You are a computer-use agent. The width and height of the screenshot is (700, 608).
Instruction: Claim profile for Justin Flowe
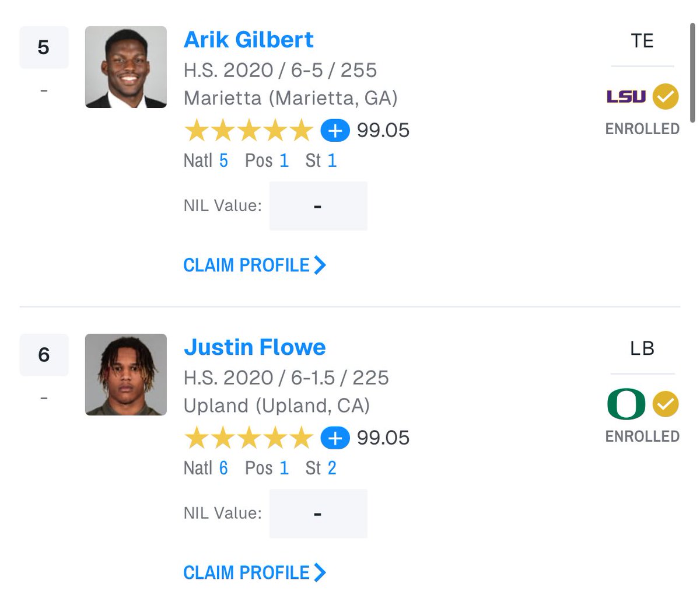coord(254,572)
